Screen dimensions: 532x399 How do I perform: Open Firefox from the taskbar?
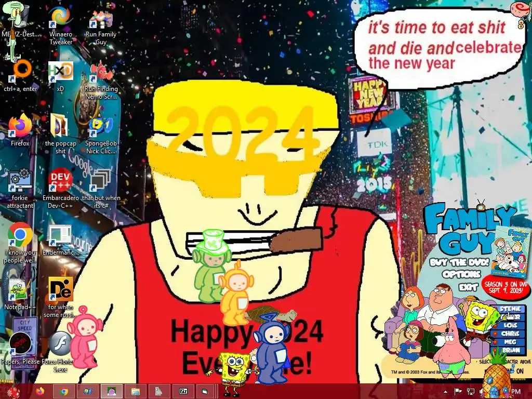[40, 392]
